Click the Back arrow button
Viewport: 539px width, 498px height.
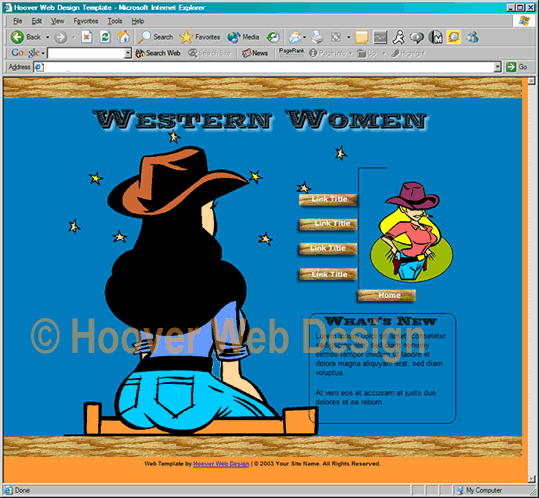click(25, 37)
